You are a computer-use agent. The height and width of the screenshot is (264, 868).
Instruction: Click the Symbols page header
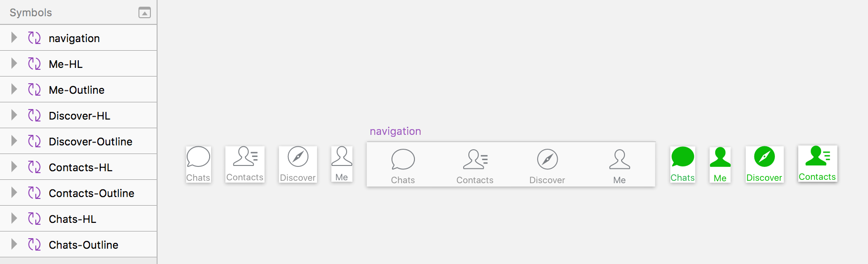click(31, 12)
